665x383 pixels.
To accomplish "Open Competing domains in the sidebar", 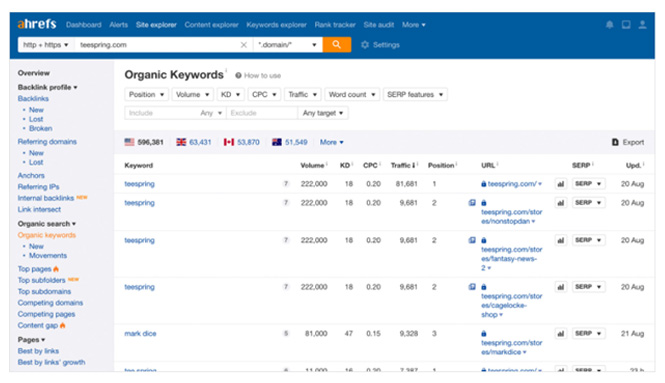I will 50,303.
